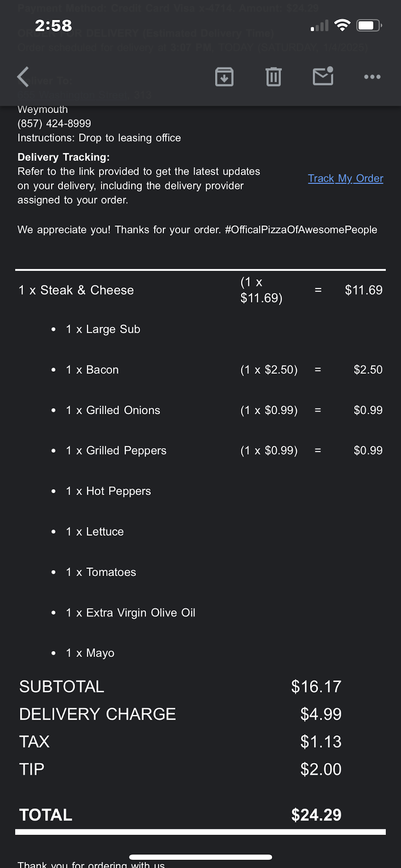This screenshot has height=868, width=401.
Task: Open the Track My Order link
Action: pyautogui.click(x=345, y=179)
